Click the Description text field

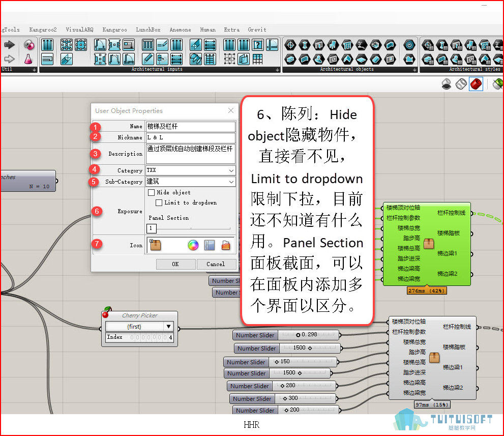(x=190, y=154)
